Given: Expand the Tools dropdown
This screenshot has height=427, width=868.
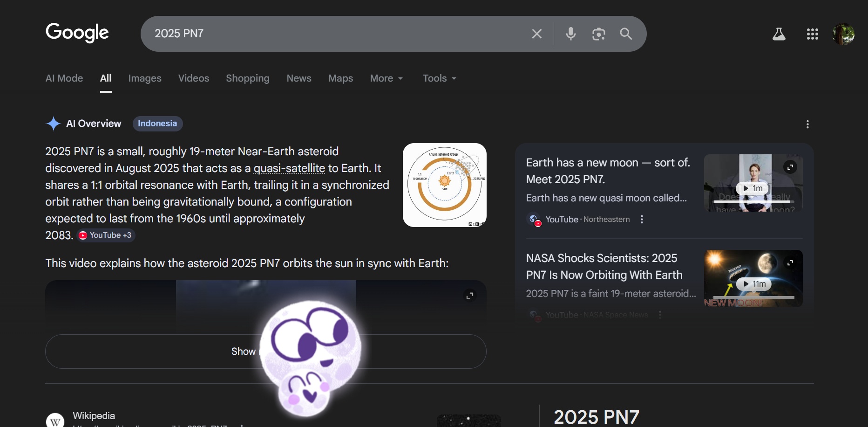Looking at the screenshot, I should 439,78.
